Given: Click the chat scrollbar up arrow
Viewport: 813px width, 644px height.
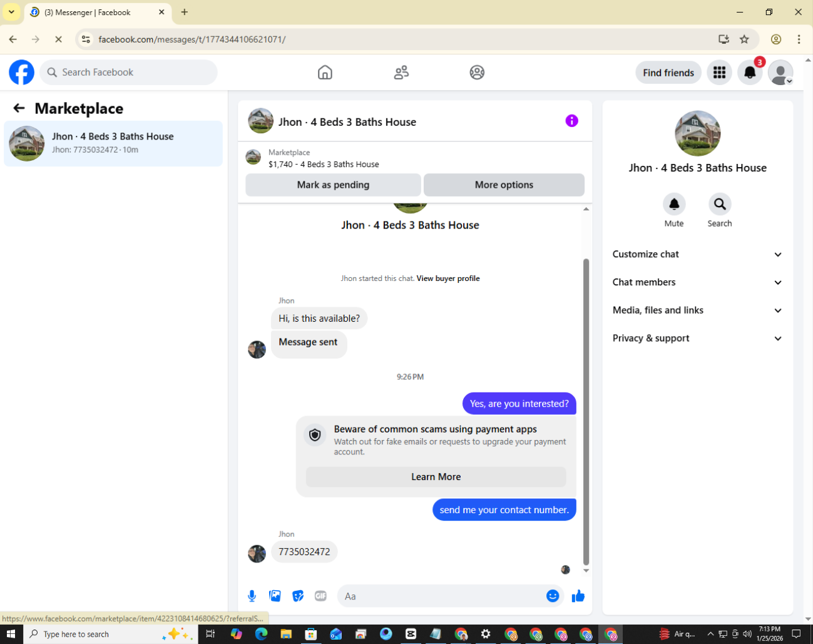Looking at the screenshot, I should click(586, 209).
